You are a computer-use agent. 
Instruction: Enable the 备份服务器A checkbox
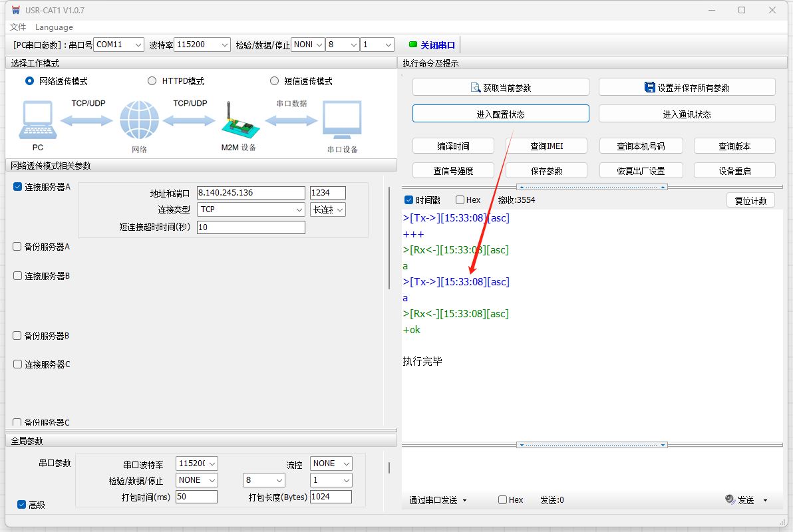pyautogui.click(x=17, y=247)
